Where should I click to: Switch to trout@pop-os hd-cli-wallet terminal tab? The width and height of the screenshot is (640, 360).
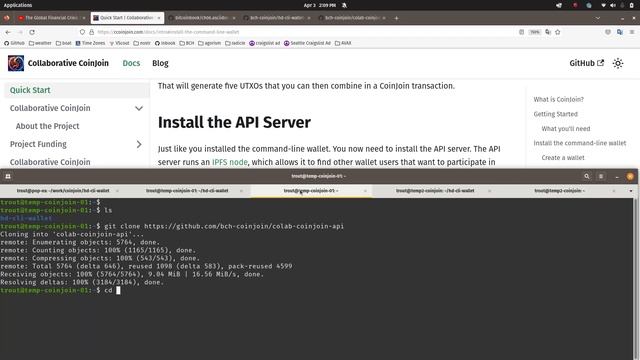[62, 191]
